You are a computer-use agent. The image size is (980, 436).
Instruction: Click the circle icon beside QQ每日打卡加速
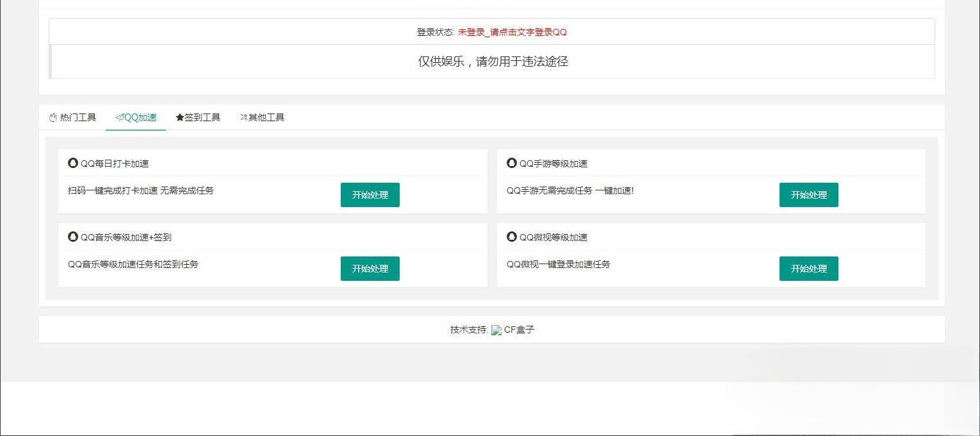(72, 163)
